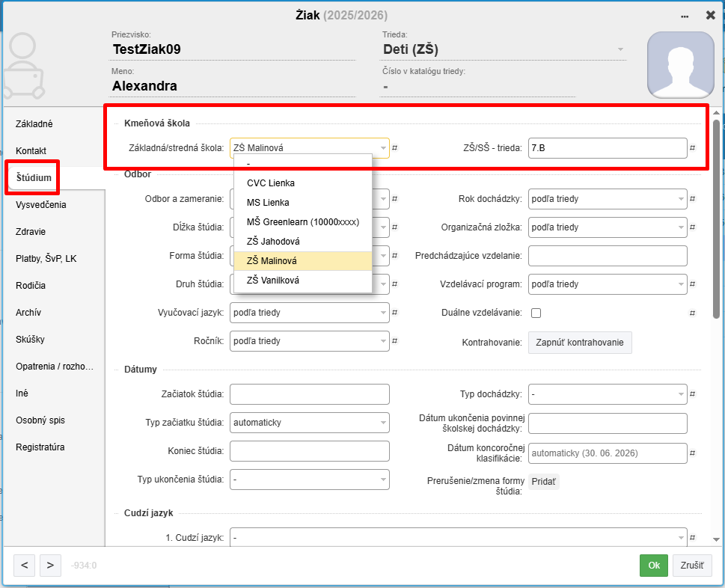Switch to the Rodičia tab
Screen dimensions: 725x588
(x=31, y=286)
